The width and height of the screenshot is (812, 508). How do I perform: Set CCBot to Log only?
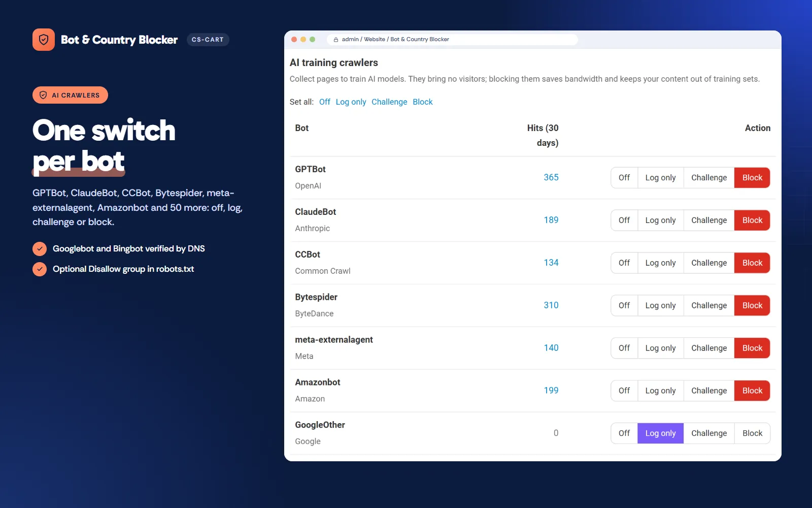(x=661, y=263)
